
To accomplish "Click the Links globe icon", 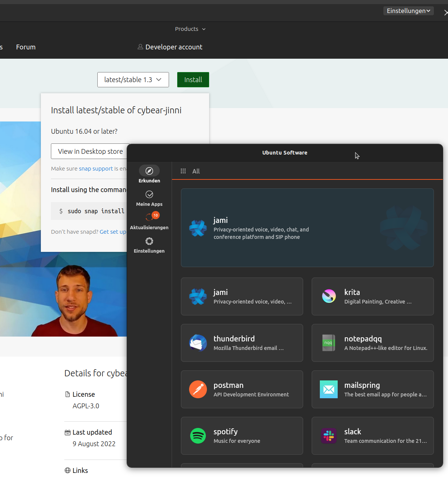I will [x=68, y=470].
